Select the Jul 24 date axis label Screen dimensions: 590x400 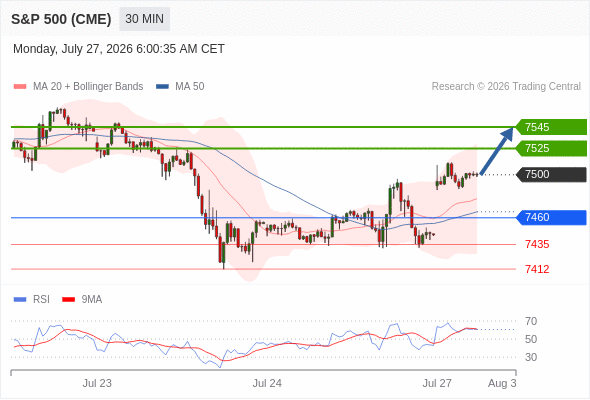pyautogui.click(x=267, y=383)
